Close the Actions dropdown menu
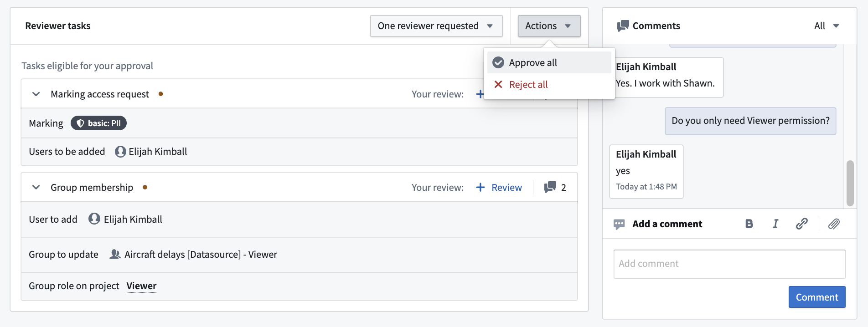 pos(549,26)
